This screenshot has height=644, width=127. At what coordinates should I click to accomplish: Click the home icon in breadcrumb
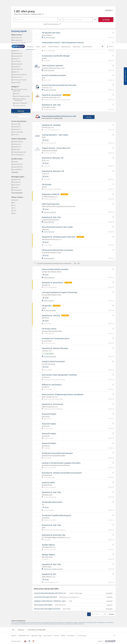click(13, 630)
